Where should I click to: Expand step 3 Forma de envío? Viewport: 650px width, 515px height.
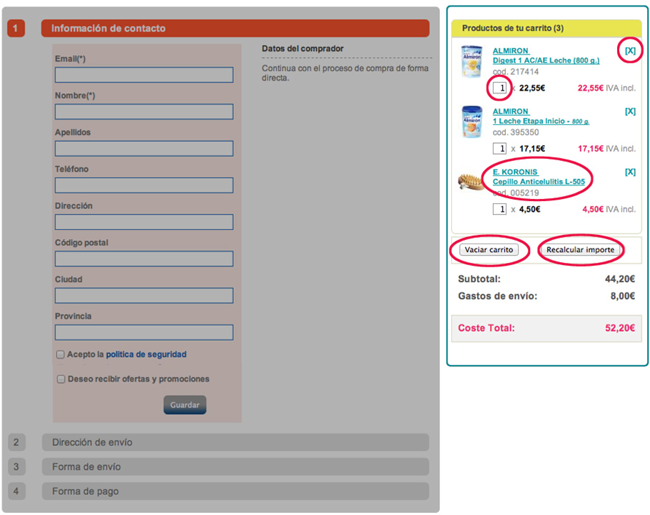234,467
